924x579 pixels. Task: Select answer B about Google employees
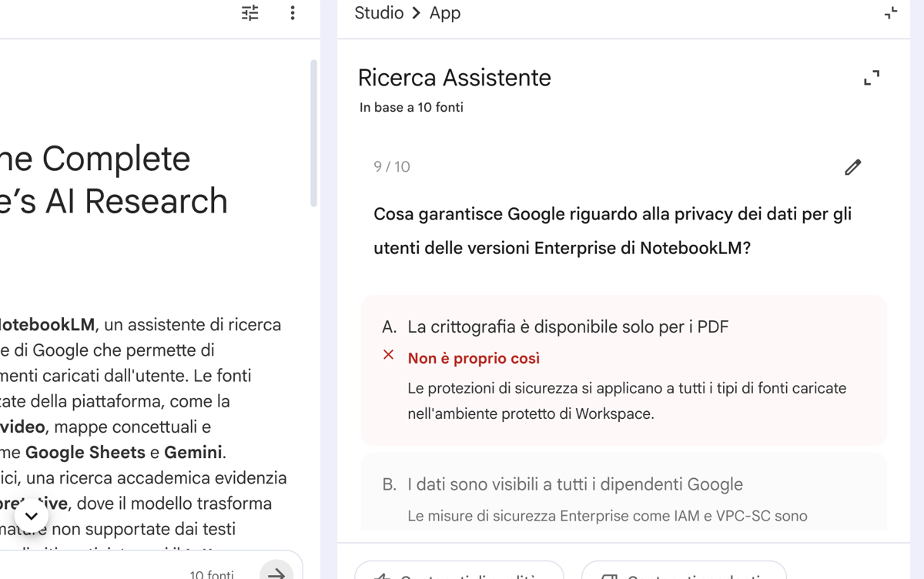point(574,484)
